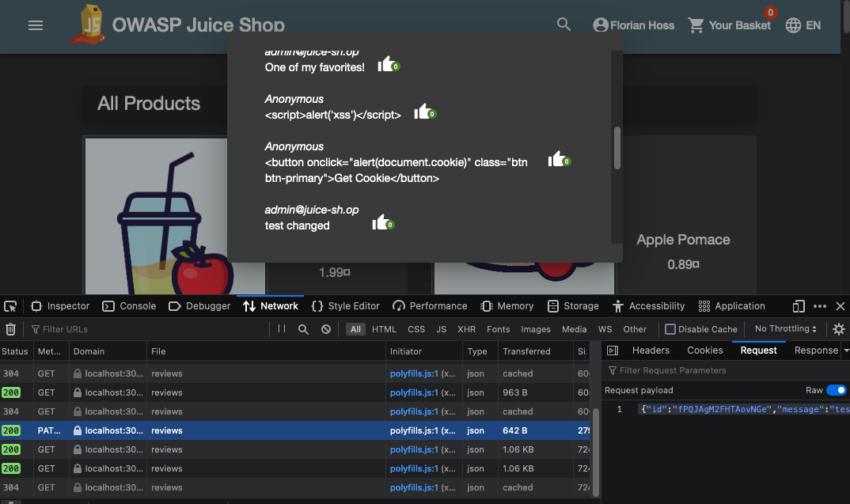Open the Headers details tab

pyautogui.click(x=651, y=351)
